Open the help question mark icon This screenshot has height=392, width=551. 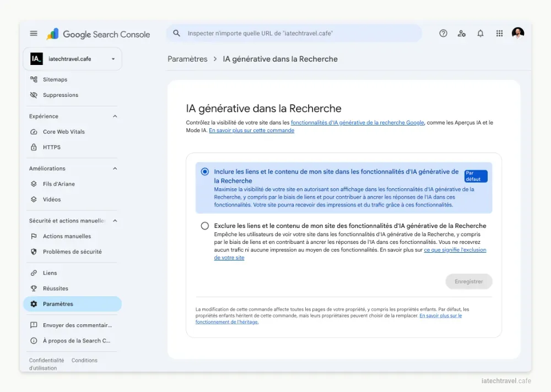443,34
